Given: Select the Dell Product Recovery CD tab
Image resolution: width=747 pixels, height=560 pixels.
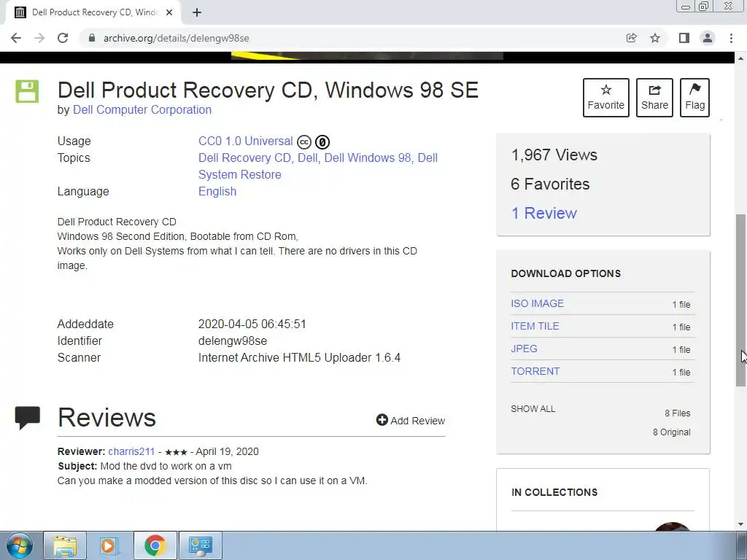Looking at the screenshot, I should tap(93, 13).
